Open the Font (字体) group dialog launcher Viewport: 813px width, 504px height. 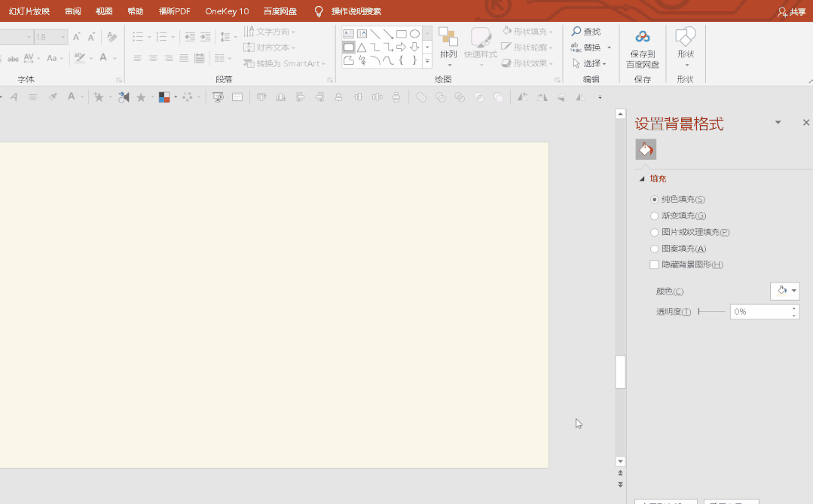(x=119, y=80)
